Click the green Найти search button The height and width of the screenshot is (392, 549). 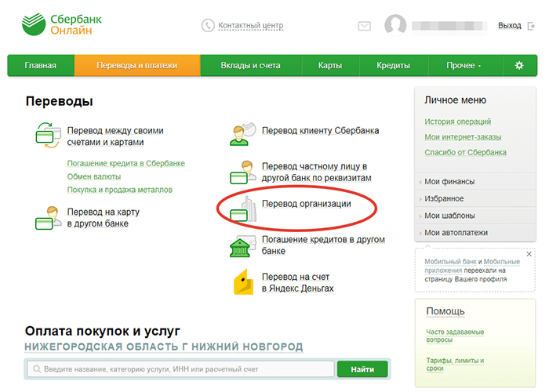(x=362, y=369)
